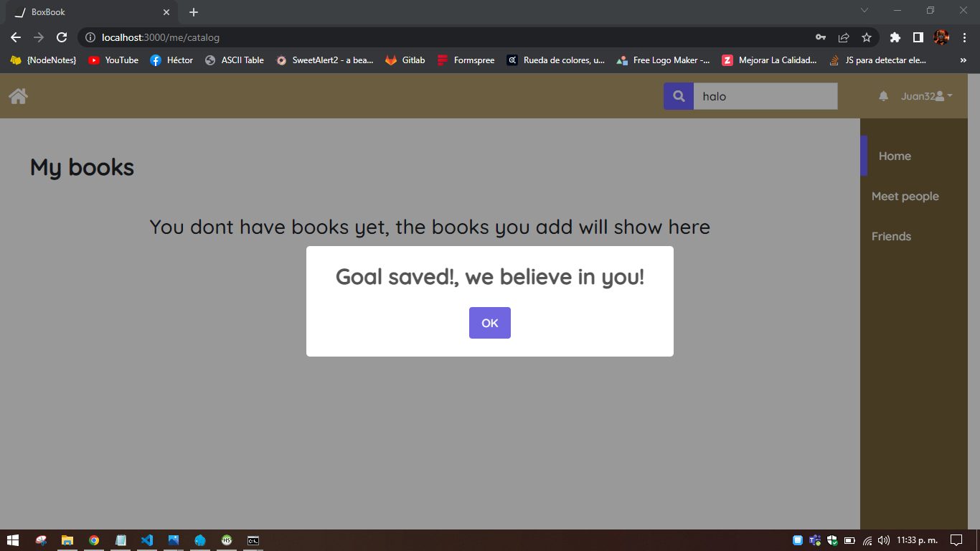Viewport: 980px width, 551px height.
Task: Open Microsoft Teams tray icon
Action: pyautogui.click(x=815, y=540)
